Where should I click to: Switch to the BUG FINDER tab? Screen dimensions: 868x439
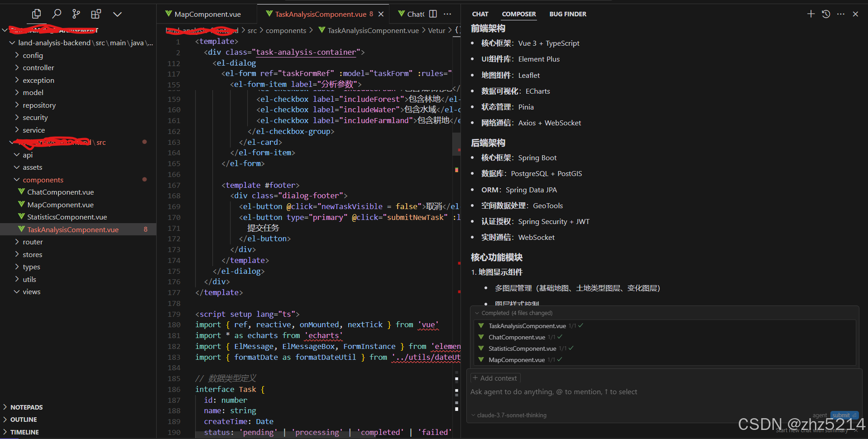(568, 14)
